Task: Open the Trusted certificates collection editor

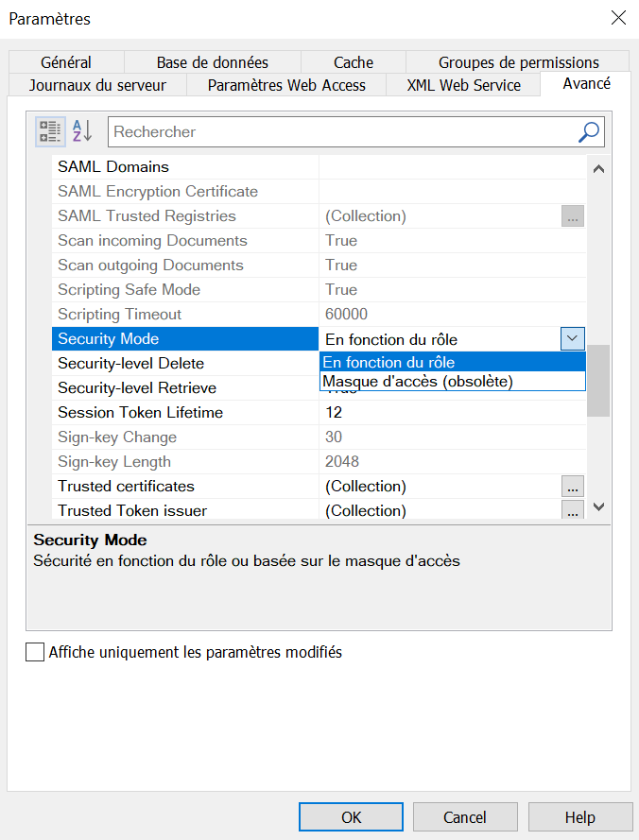Action: 575,486
